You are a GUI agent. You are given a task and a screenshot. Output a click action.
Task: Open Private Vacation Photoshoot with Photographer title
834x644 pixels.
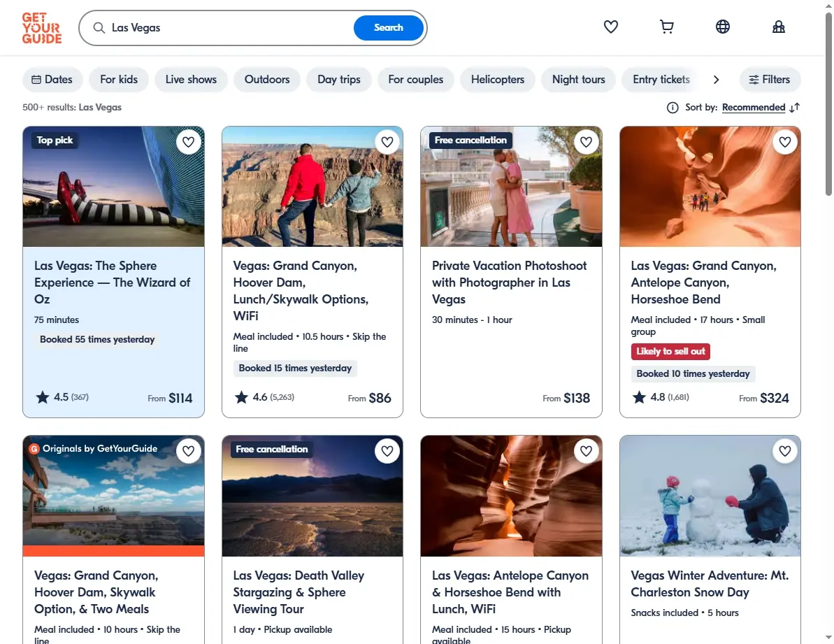[x=509, y=282]
